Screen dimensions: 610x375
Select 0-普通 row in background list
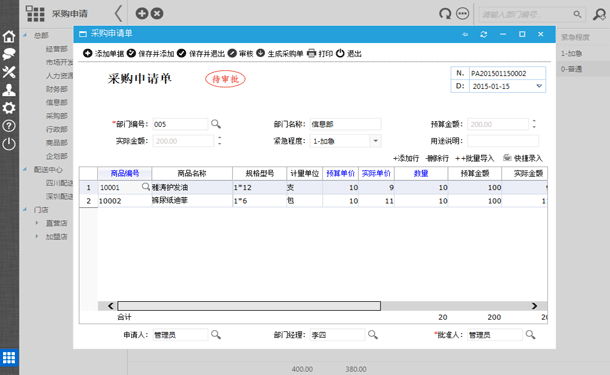click(x=583, y=69)
